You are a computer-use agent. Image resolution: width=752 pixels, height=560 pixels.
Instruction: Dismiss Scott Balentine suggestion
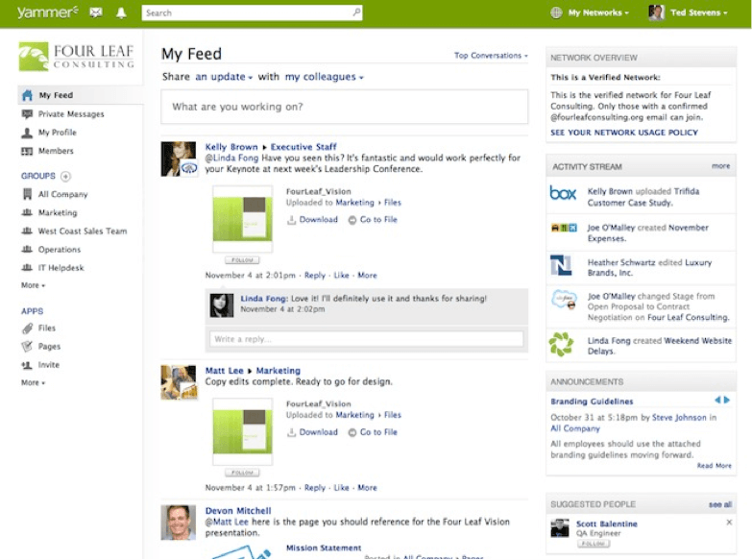click(729, 523)
